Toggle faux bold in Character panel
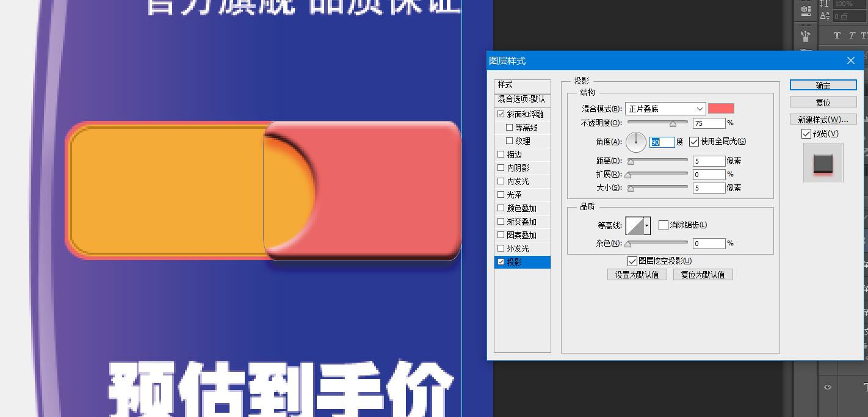Image resolution: width=868 pixels, height=417 pixels. point(837,35)
